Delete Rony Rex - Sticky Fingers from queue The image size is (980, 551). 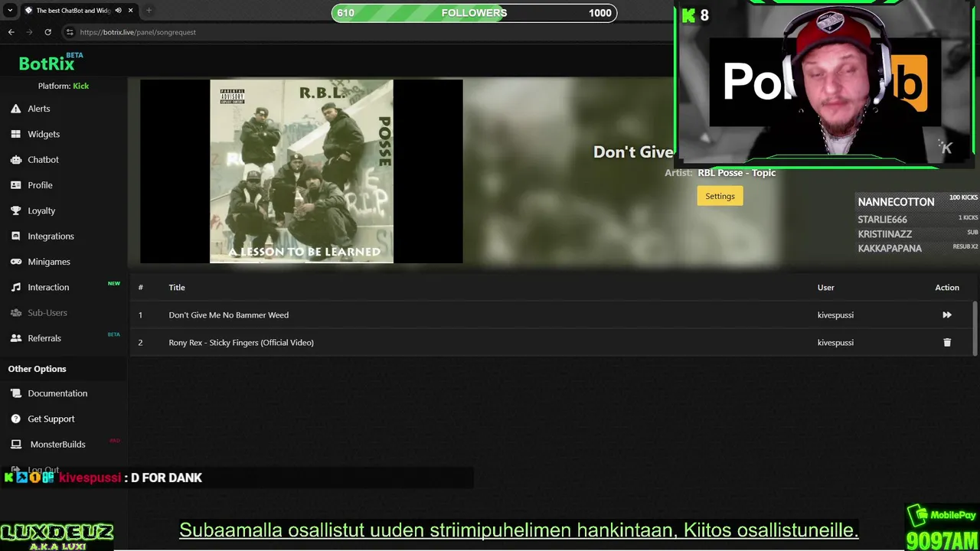coord(947,342)
